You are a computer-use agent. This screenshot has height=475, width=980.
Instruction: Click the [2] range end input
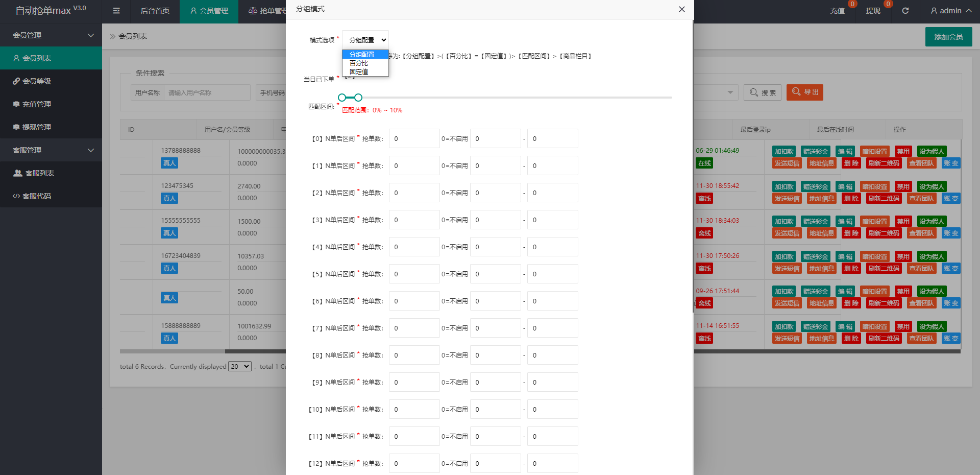click(x=552, y=193)
